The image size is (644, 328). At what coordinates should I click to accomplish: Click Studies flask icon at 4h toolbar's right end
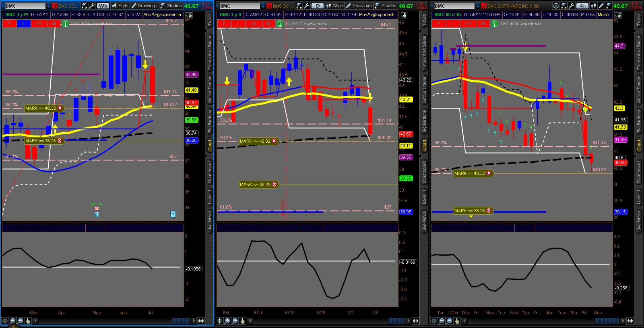point(609,6)
